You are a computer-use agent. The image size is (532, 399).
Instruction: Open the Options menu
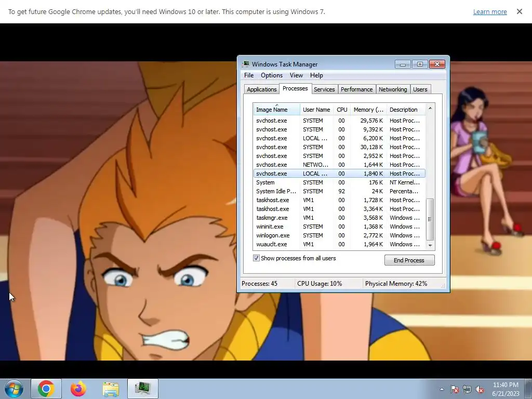(x=271, y=75)
